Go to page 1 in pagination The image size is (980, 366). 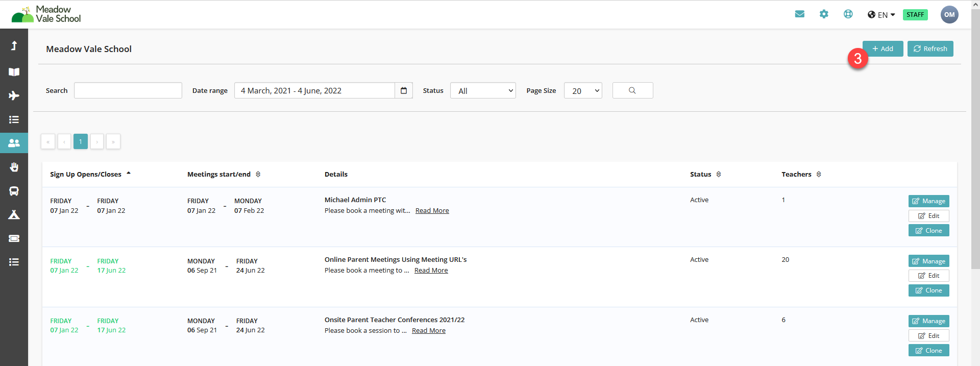click(81, 141)
